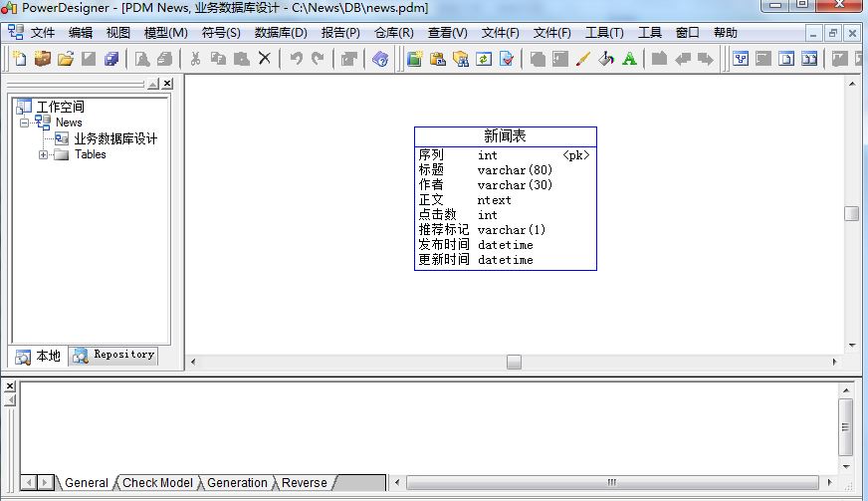Close the output pane with its X
The width and height of the screenshot is (868, 501).
[x=10, y=386]
